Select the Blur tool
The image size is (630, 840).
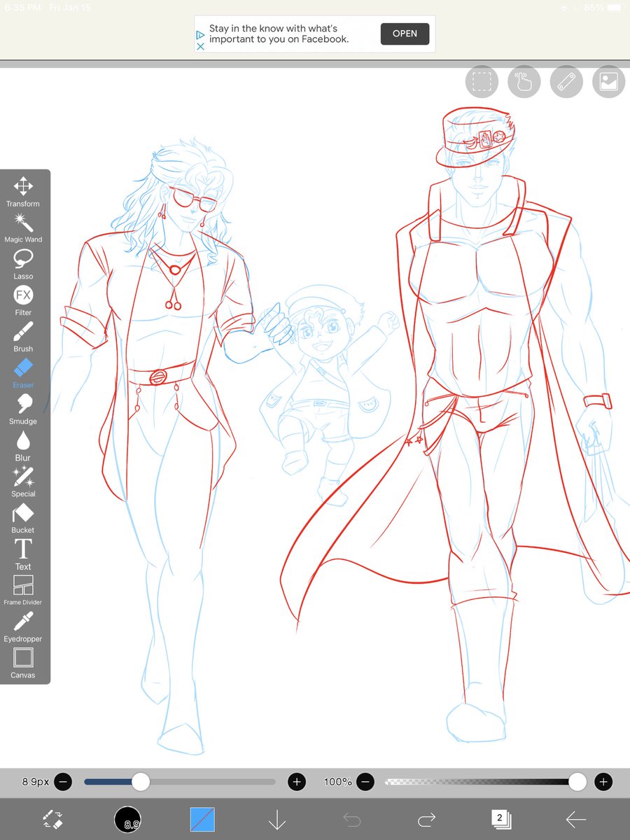(23, 446)
